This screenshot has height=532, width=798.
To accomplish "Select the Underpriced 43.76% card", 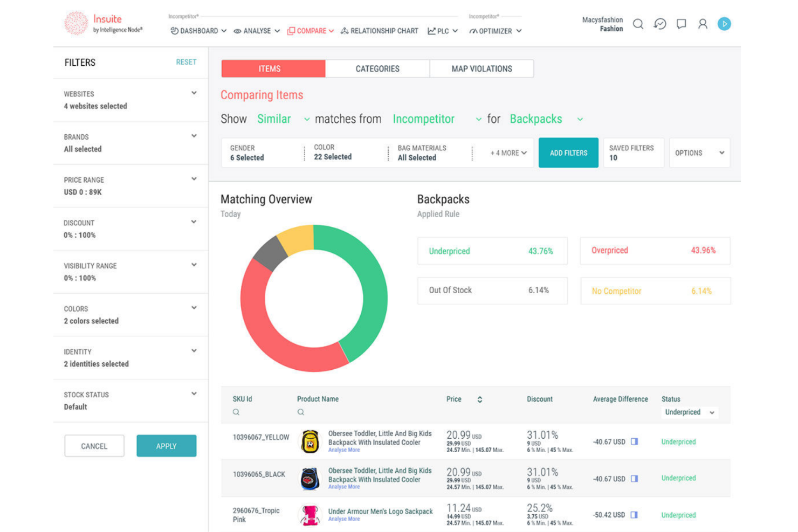I will (492, 251).
